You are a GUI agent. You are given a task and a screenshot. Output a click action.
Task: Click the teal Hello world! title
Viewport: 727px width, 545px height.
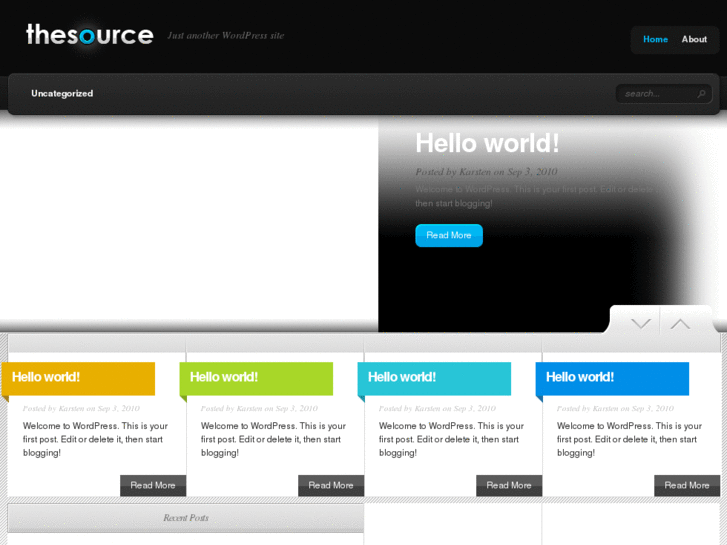(402, 377)
